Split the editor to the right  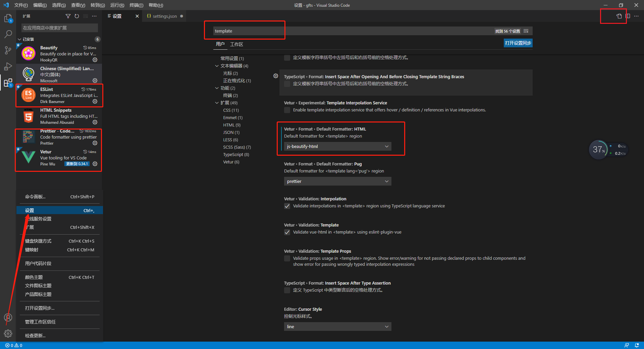pyautogui.click(x=628, y=16)
